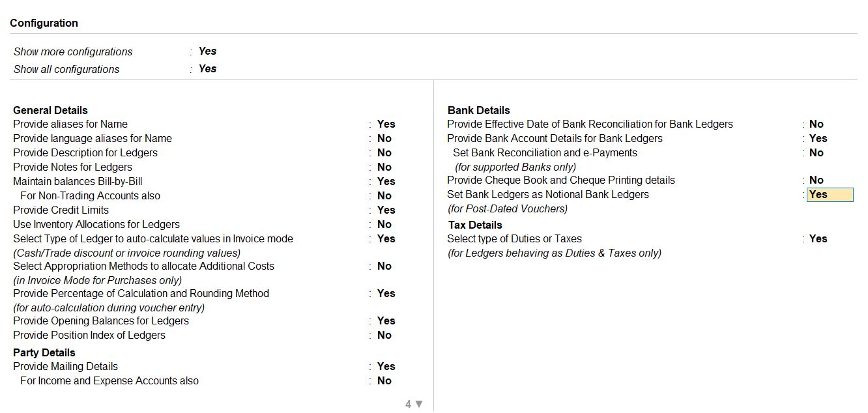868x413 pixels.
Task: Enable Provide Notes for Ledgers option
Action: 384,167
